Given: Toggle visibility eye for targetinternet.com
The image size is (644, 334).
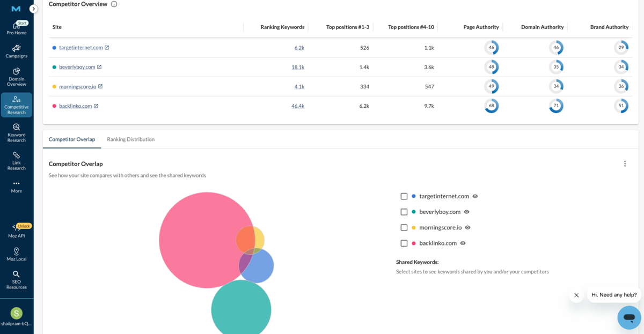Looking at the screenshot, I should click(x=475, y=196).
